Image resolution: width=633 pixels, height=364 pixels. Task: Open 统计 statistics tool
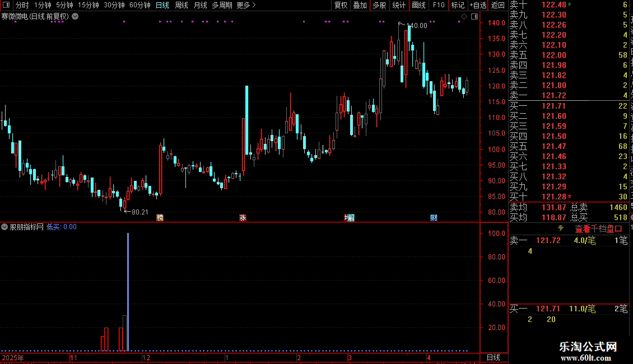click(x=399, y=5)
